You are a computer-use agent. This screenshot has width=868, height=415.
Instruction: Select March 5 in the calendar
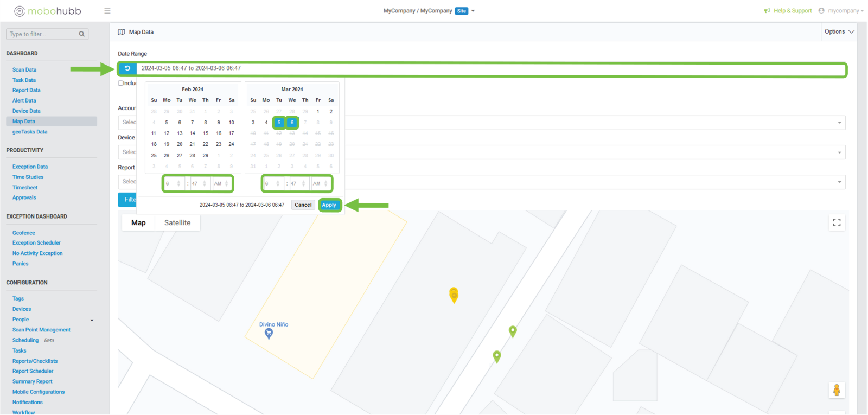tap(279, 123)
